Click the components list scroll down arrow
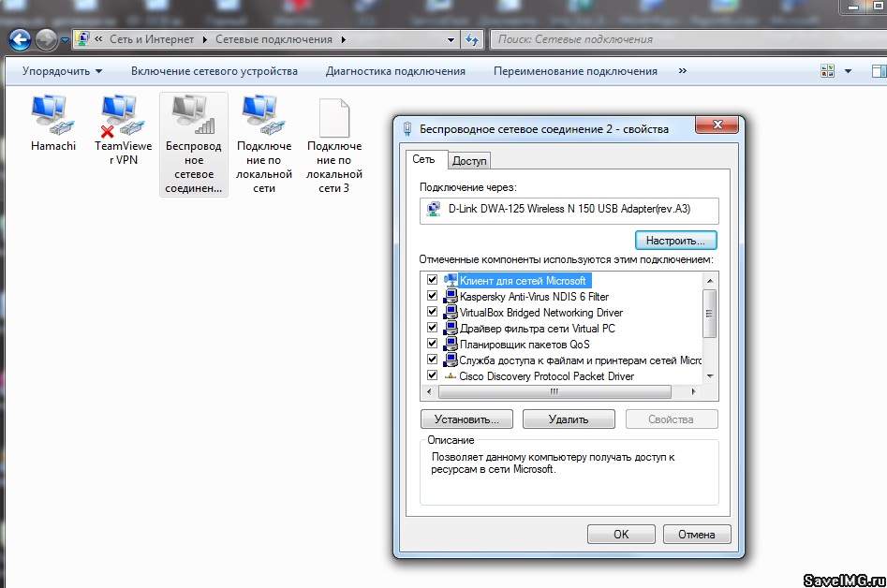 pos(710,376)
